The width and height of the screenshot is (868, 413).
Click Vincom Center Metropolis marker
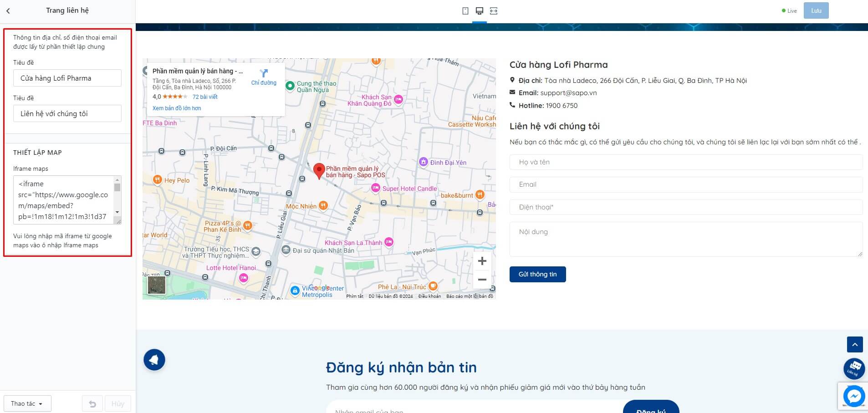(295, 290)
